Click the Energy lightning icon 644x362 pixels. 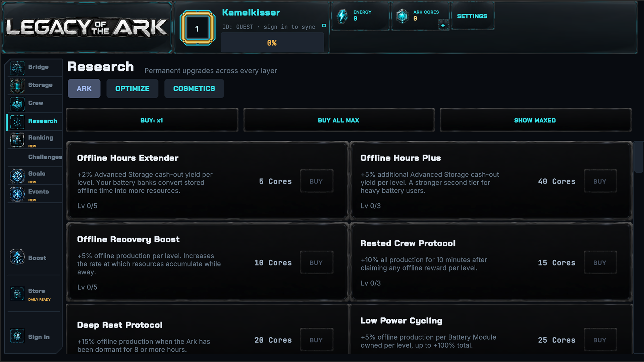(x=342, y=16)
